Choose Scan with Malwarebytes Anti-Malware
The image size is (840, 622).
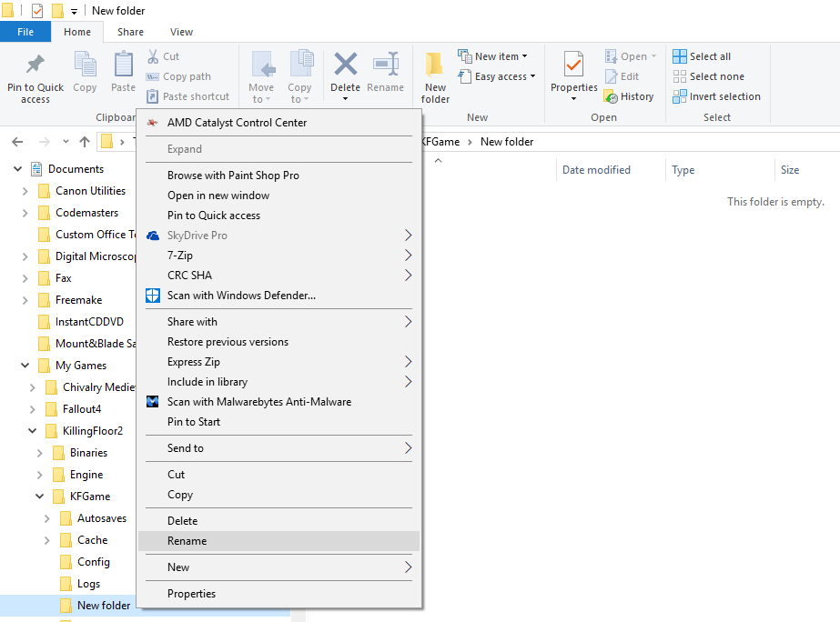point(278,402)
